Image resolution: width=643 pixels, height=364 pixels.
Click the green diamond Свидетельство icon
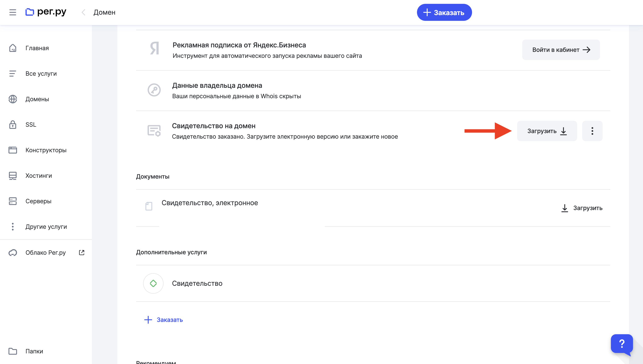tap(153, 283)
